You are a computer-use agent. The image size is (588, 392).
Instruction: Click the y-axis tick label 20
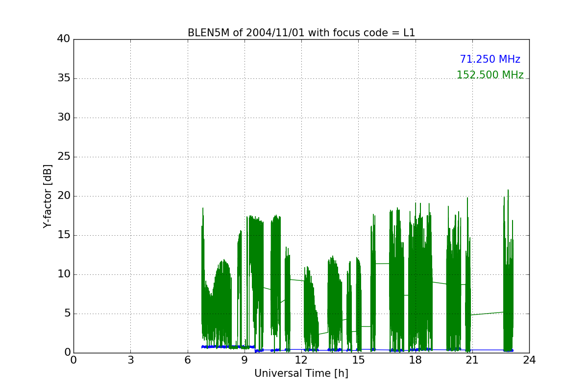64,196
